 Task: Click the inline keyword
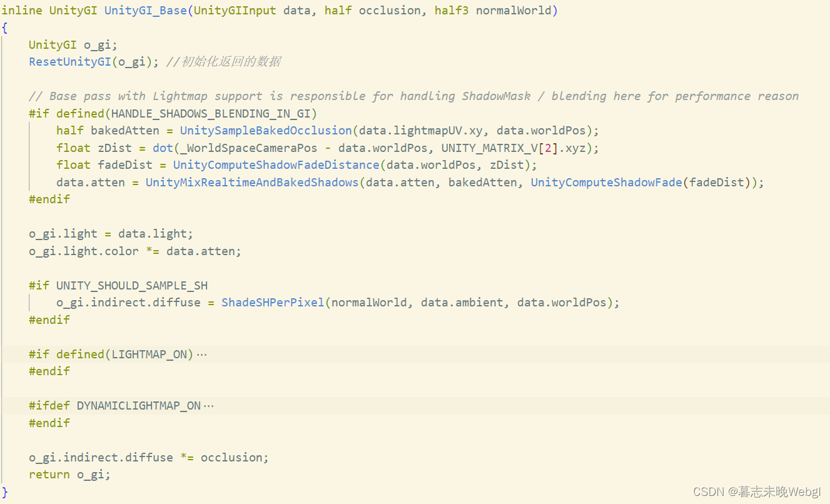coord(22,11)
